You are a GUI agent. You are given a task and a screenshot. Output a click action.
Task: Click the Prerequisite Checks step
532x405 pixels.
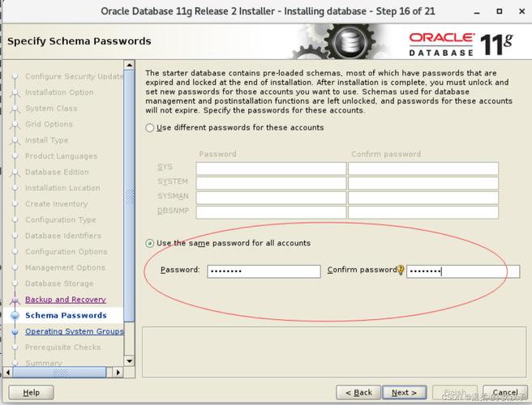point(62,347)
